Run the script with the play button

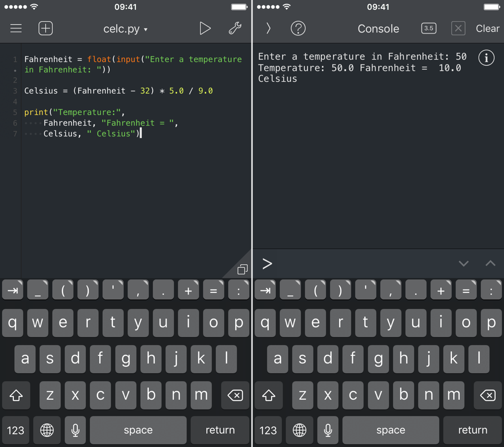click(x=205, y=28)
